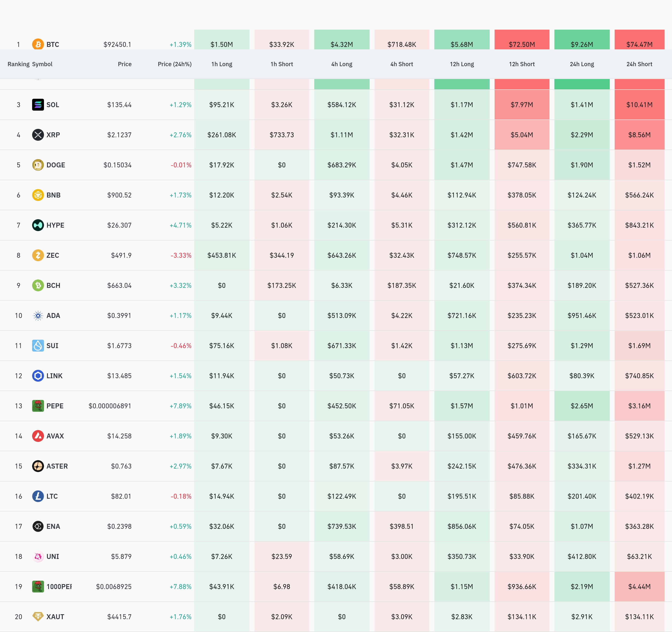Click the Zcash ZEC icon
Screen dimensions: 672x632
click(38, 255)
